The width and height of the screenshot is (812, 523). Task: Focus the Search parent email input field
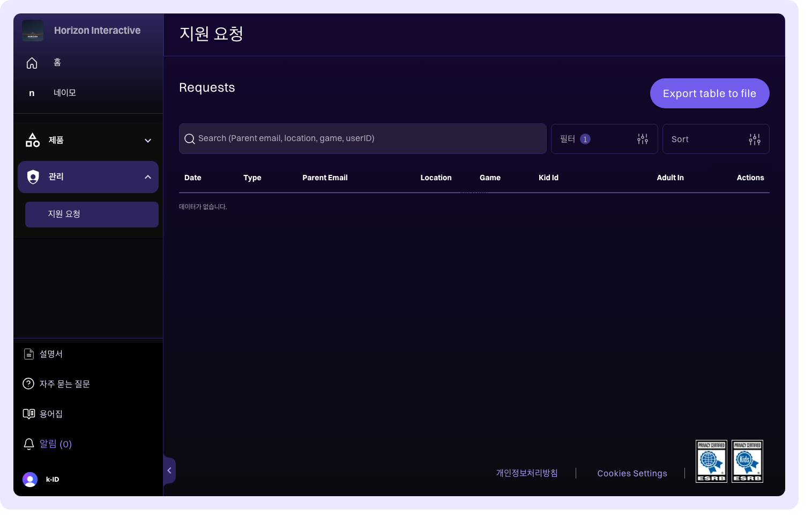[x=363, y=139]
